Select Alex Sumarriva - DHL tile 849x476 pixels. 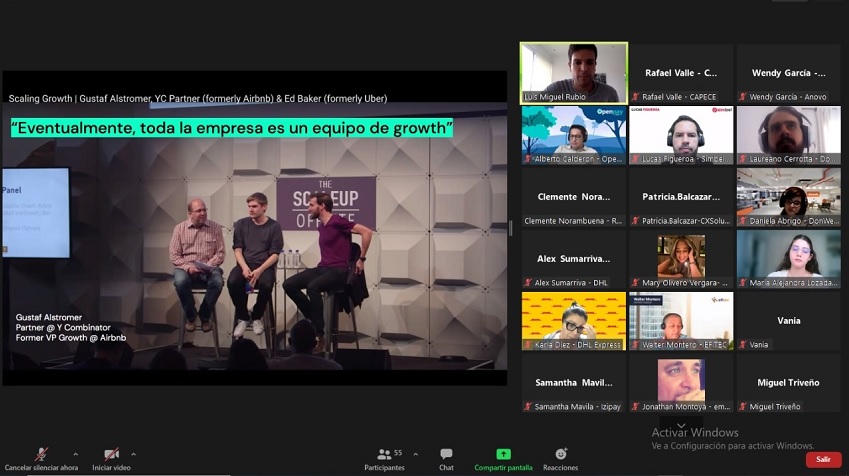coord(574,259)
